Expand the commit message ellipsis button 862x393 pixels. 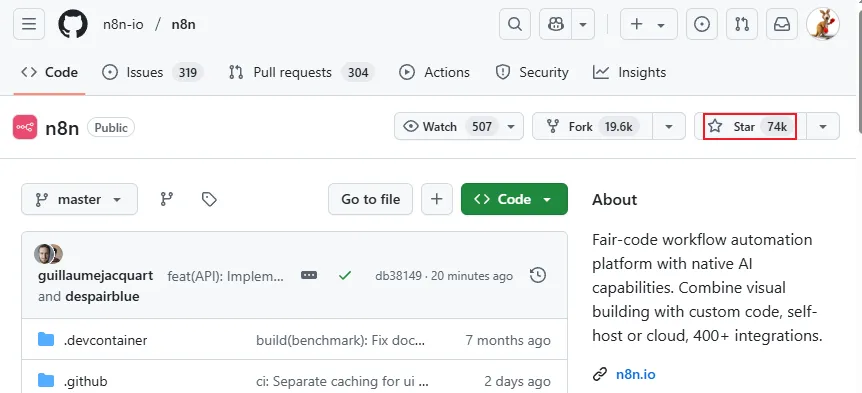pos(309,275)
